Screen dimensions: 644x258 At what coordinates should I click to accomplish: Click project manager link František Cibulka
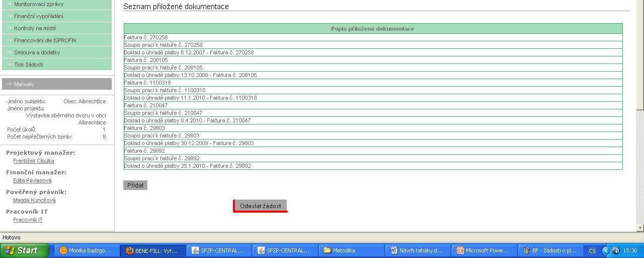[x=34, y=161]
